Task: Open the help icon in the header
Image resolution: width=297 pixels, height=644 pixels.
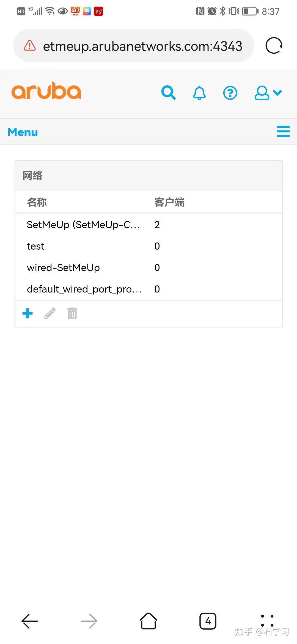Action: (x=230, y=93)
